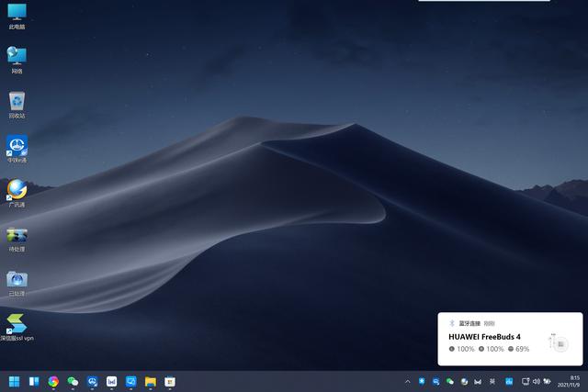Image resolution: width=588 pixels, height=392 pixels.
Task: Click the battery status tray icon
Action: click(548, 382)
